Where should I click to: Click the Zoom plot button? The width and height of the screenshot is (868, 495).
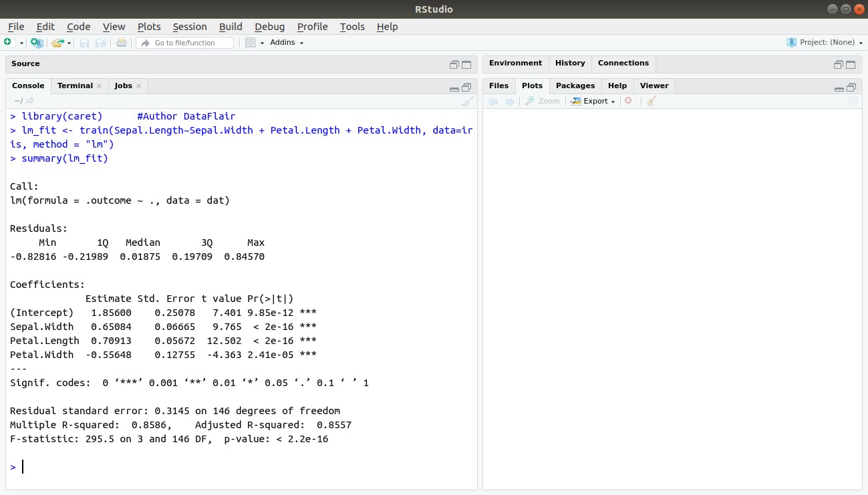pos(543,102)
